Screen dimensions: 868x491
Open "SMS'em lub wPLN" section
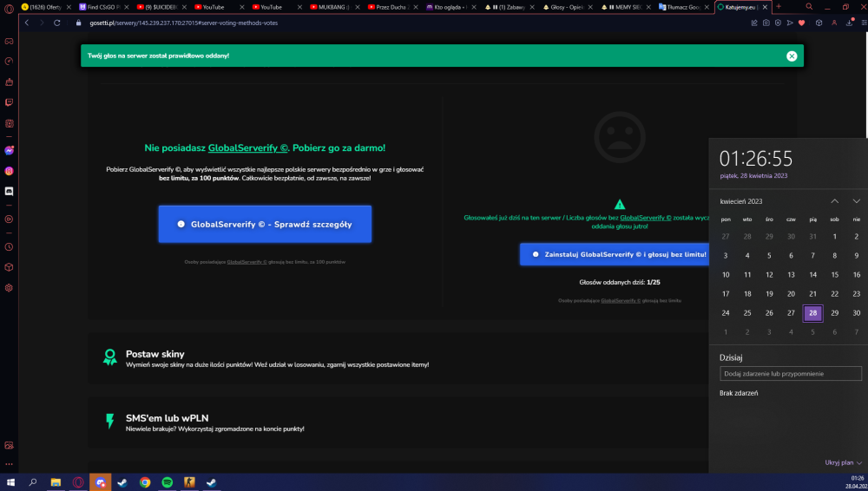point(397,422)
